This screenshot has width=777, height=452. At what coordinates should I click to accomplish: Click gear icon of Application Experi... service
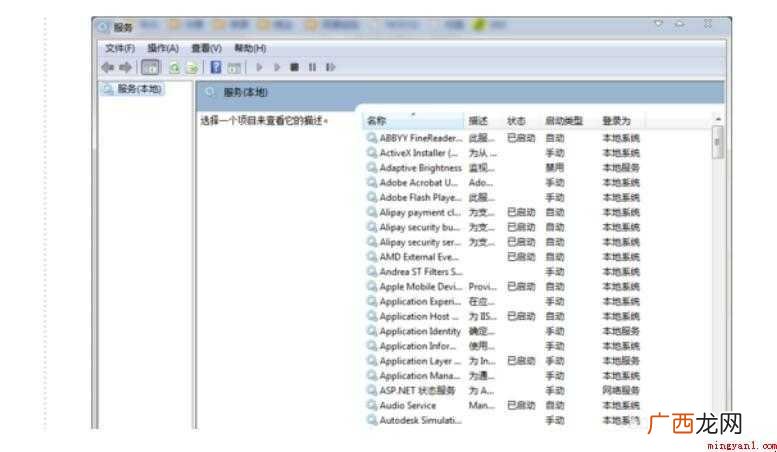click(372, 301)
